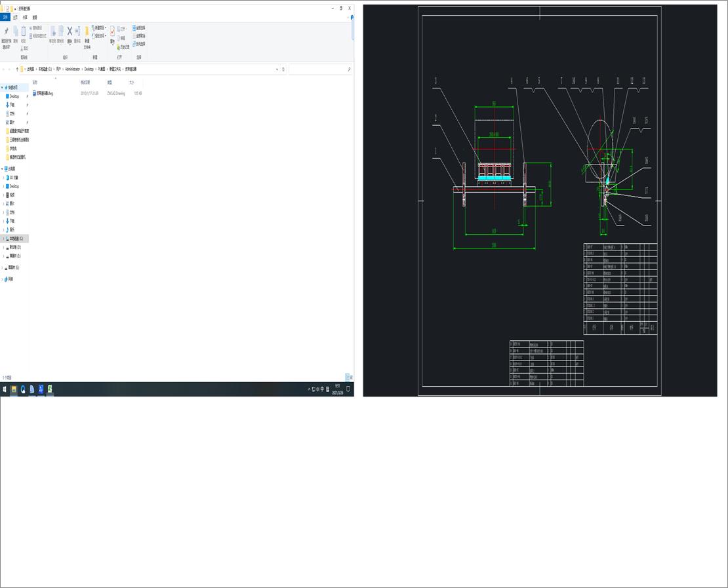Viewport: 728px width, 588px height.
Task: Click Local Disk (C:) in the address breadcrumb
Action: click(x=45, y=69)
